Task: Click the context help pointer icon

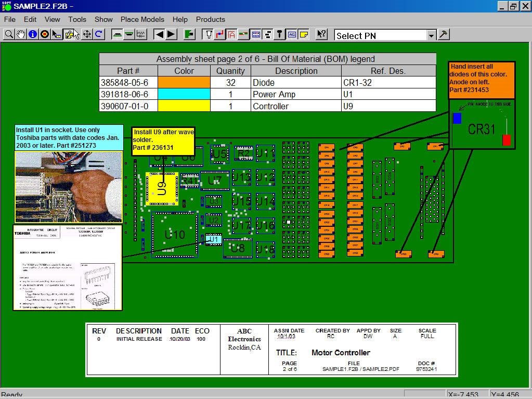Action: tap(321, 35)
